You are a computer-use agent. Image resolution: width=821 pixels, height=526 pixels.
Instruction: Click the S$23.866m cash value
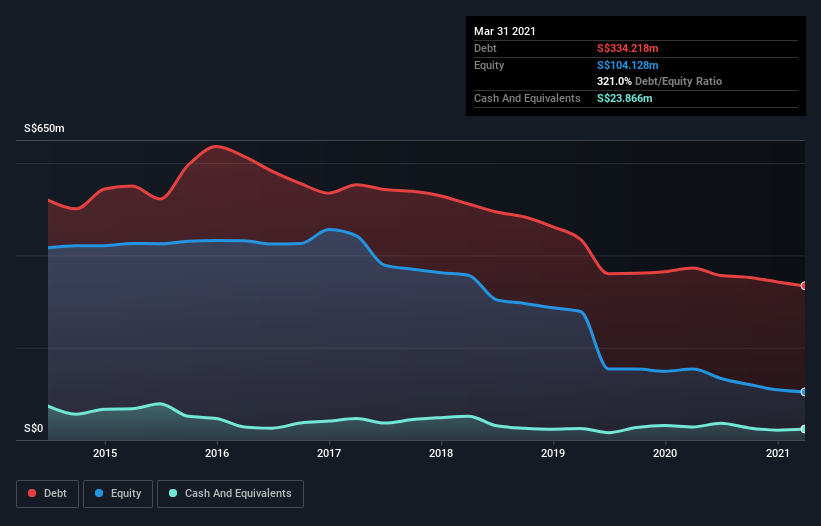tap(625, 98)
